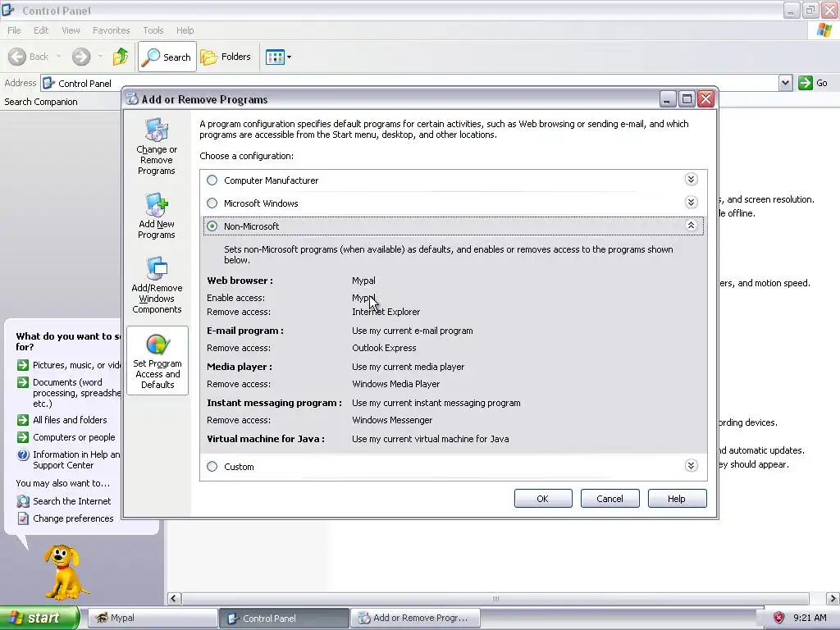Go up one folder level
Image resolution: width=840 pixels, height=630 pixels.
[121, 57]
